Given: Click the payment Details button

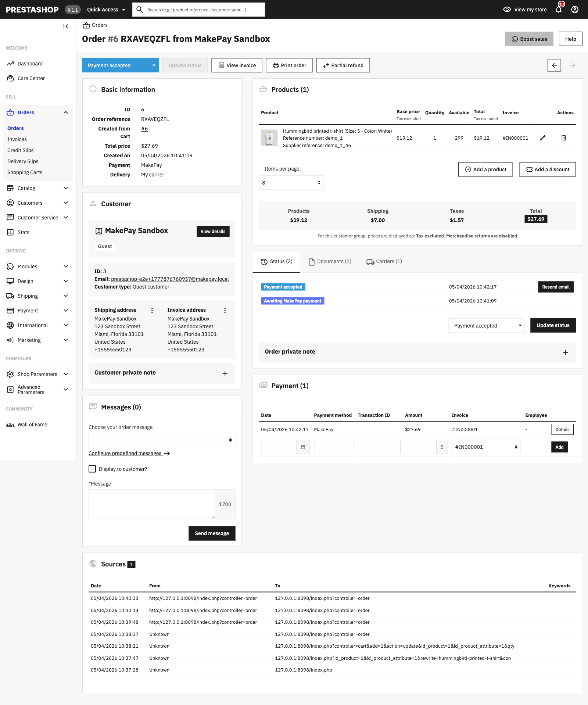Looking at the screenshot, I should [x=562, y=429].
